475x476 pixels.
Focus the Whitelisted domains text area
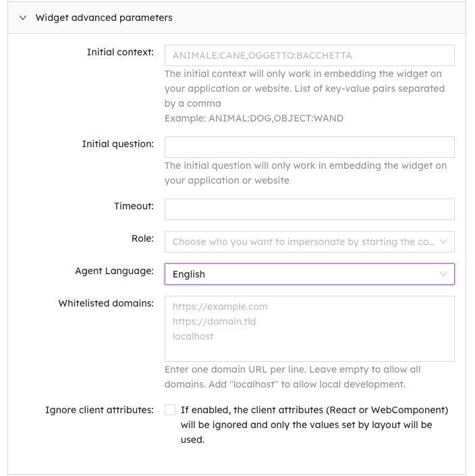pyautogui.click(x=309, y=329)
